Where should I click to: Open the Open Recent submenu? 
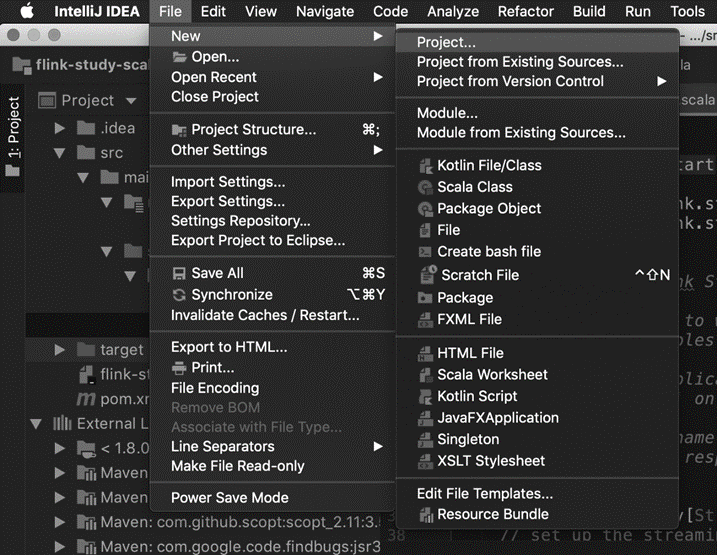272,77
